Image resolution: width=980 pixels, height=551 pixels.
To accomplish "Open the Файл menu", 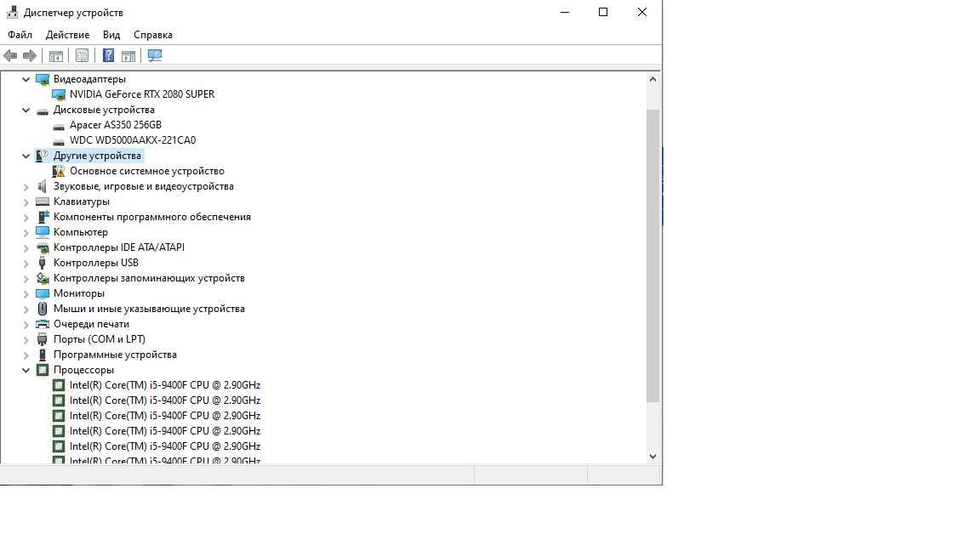I will point(20,35).
